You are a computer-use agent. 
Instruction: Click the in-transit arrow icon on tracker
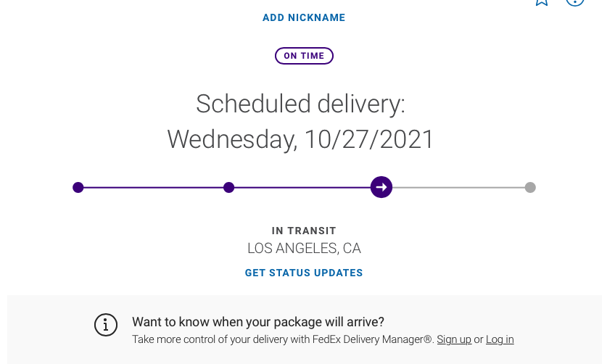point(381,187)
